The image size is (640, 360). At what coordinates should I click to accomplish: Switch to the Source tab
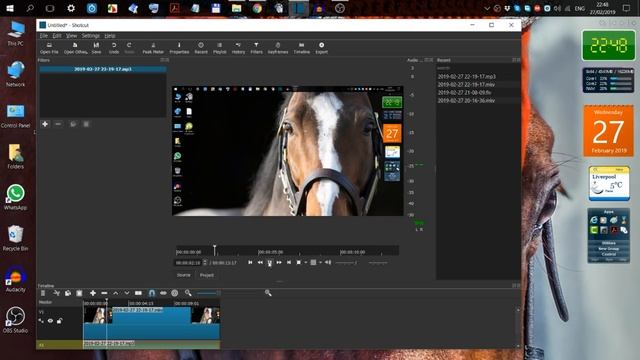(x=184, y=275)
